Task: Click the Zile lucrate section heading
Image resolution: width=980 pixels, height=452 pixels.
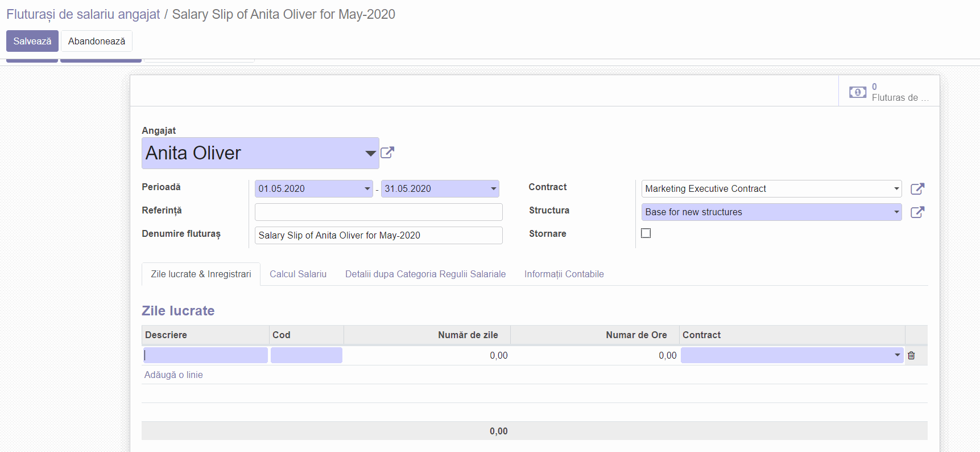Action: (x=178, y=311)
